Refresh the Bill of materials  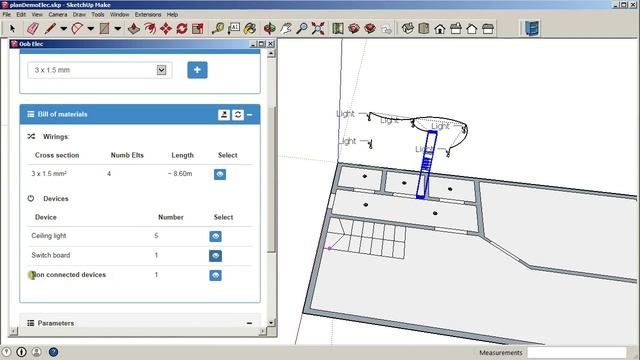(238, 115)
